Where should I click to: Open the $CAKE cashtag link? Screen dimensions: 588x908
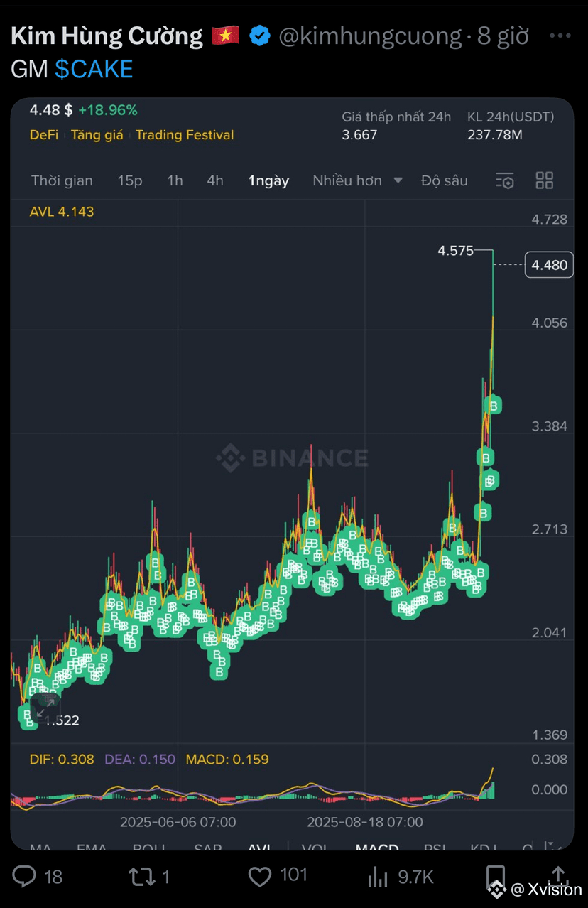click(94, 69)
